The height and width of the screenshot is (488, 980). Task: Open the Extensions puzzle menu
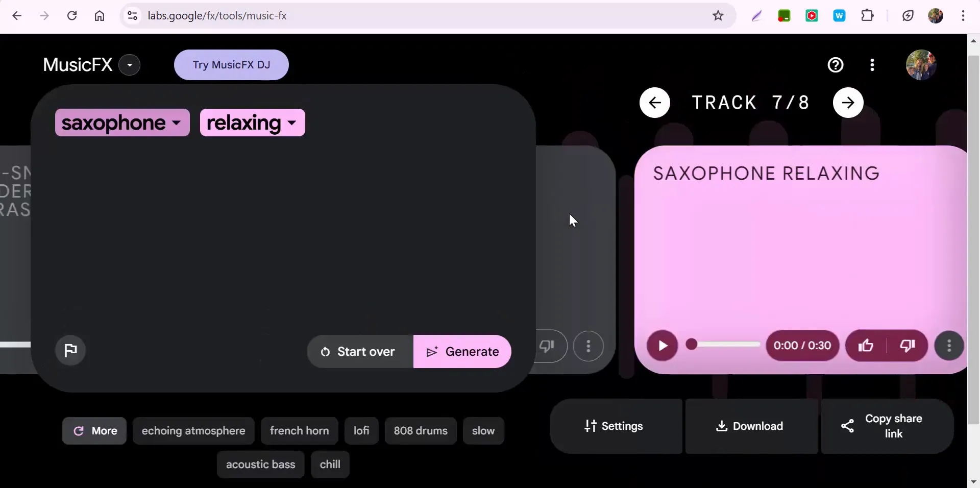[x=867, y=16]
